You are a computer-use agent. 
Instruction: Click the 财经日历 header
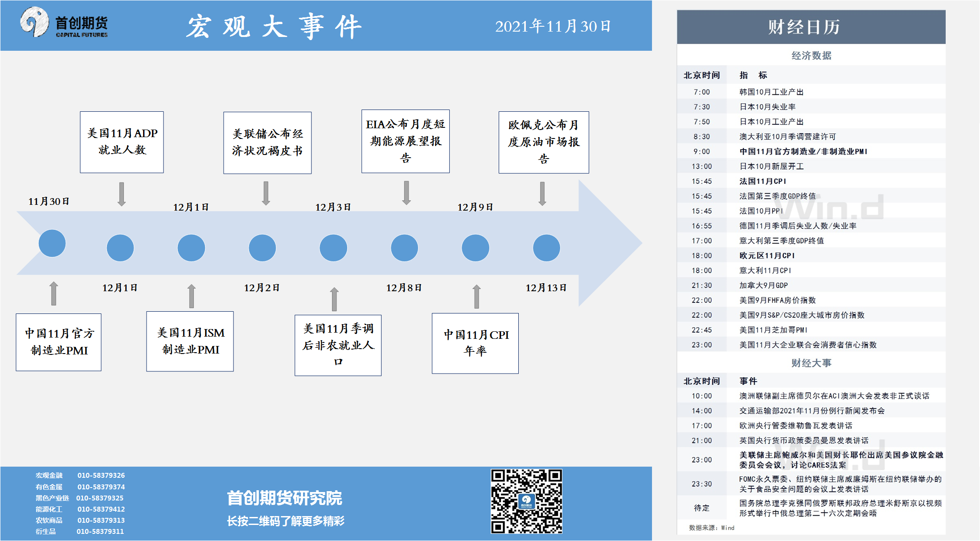(x=811, y=27)
